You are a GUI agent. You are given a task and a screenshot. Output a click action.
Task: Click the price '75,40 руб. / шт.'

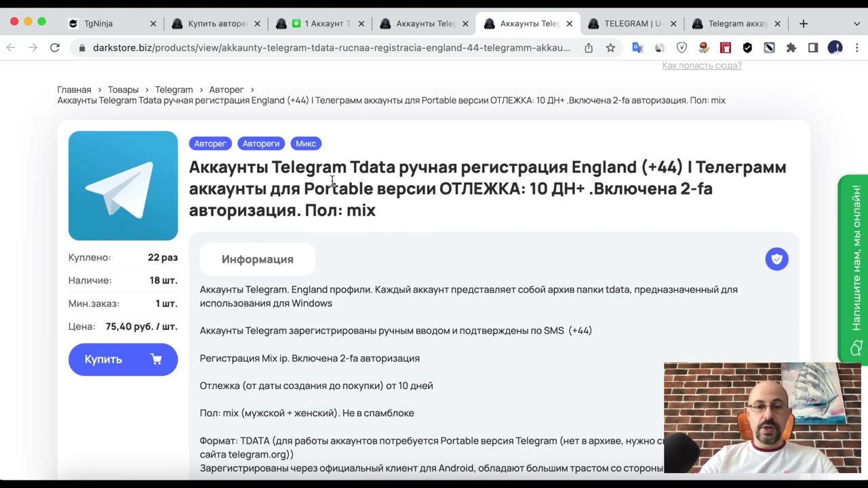pos(141,326)
